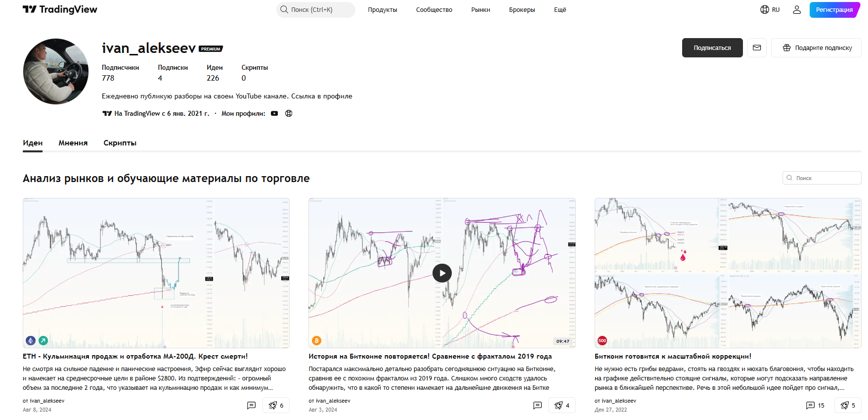
Task: Open the Продукты menu
Action: [383, 9]
